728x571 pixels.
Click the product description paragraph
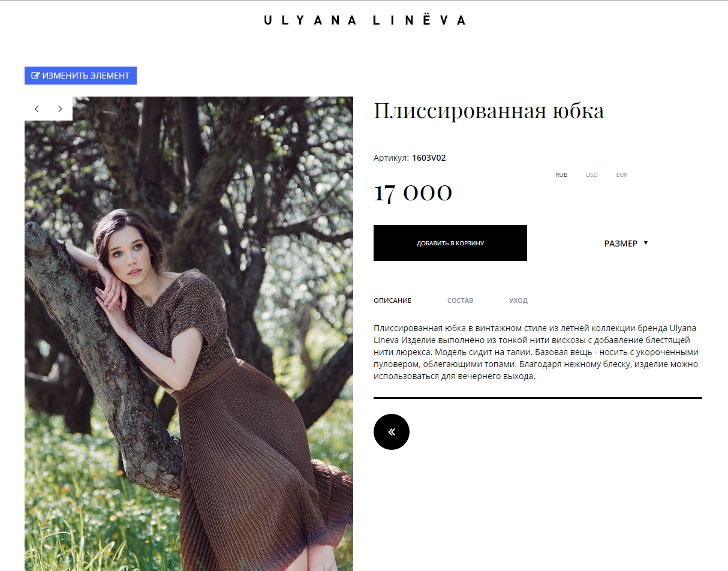[536, 353]
